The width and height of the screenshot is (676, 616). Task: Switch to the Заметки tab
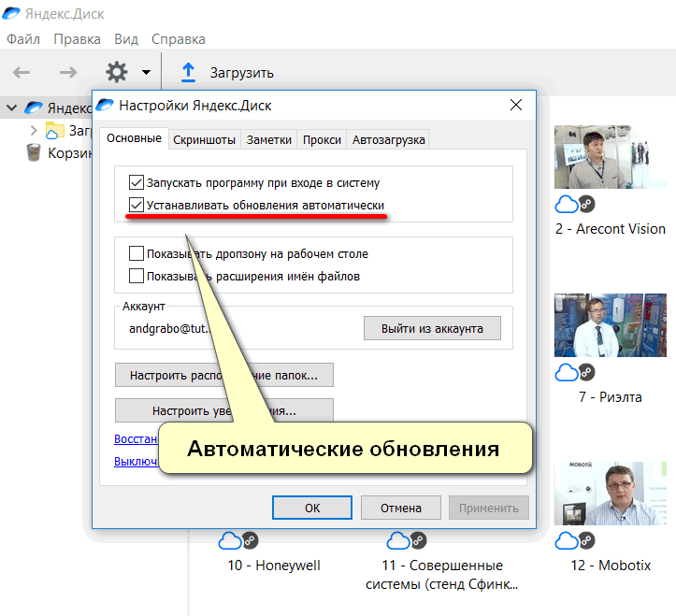pos(269,139)
